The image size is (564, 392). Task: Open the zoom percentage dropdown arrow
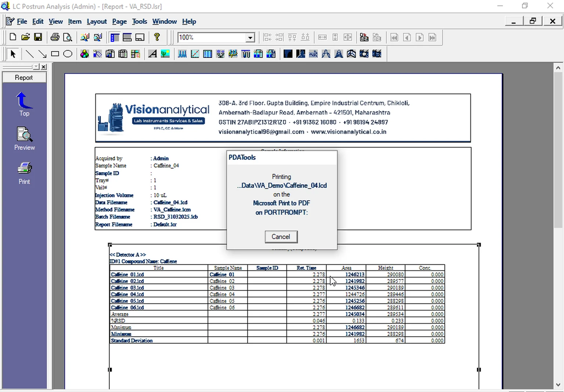[x=250, y=37]
